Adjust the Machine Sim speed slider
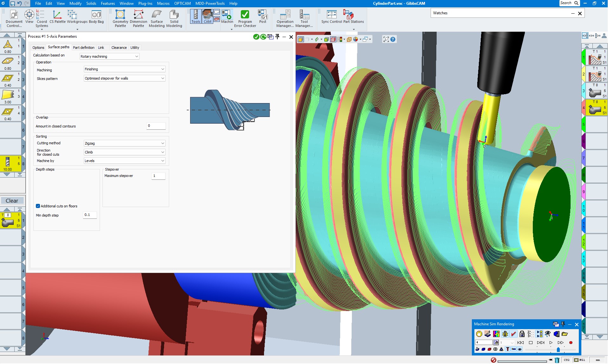The image size is (608, 364). coord(558,349)
